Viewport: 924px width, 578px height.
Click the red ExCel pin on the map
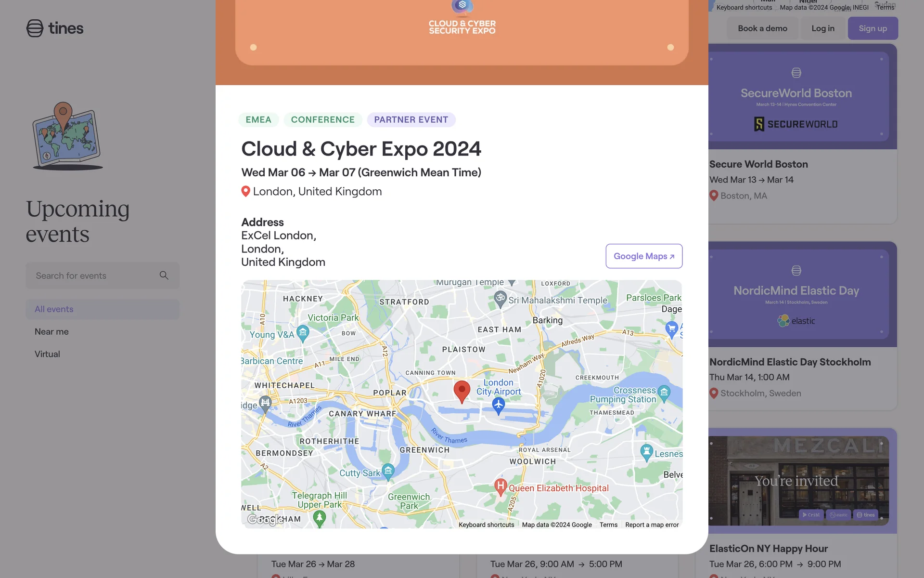click(x=462, y=391)
